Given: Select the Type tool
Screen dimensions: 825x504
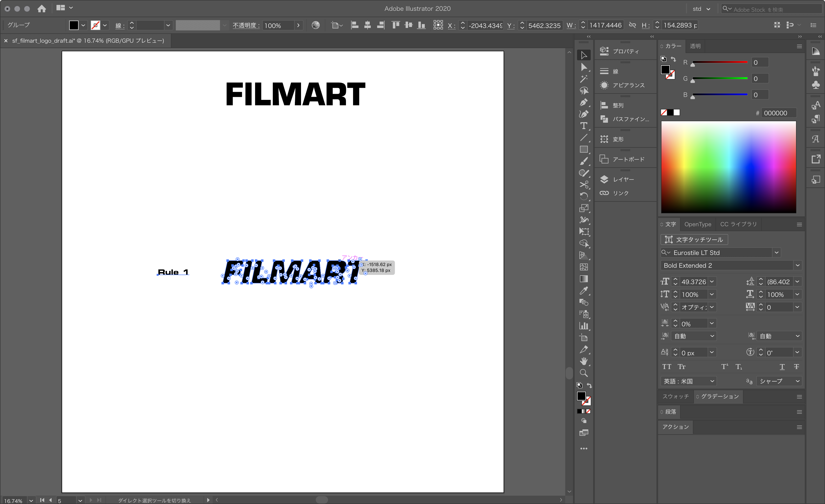Looking at the screenshot, I should (x=584, y=126).
